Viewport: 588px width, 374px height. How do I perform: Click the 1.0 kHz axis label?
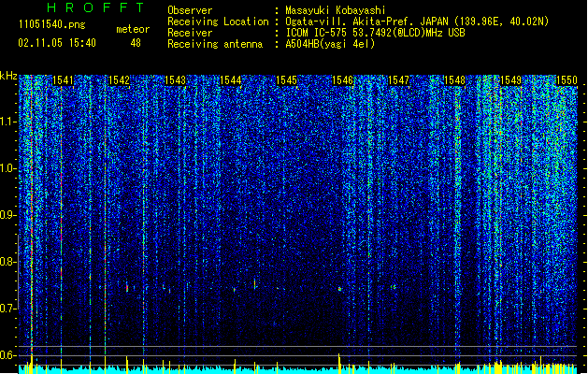click(8, 169)
